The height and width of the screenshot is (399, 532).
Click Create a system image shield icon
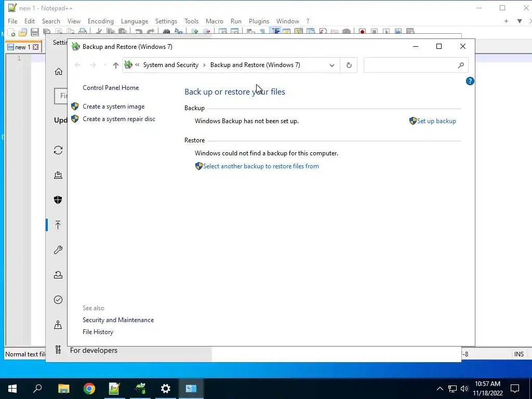75,107
